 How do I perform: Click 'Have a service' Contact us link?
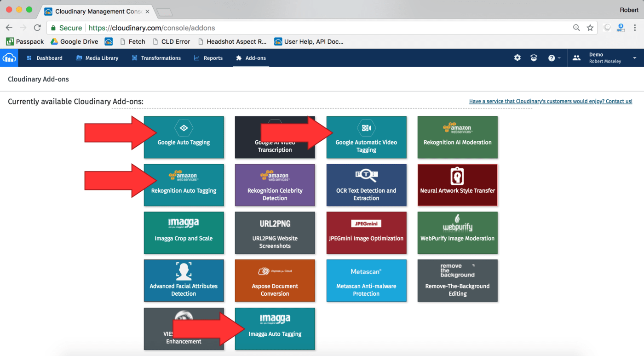click(551, 101)
